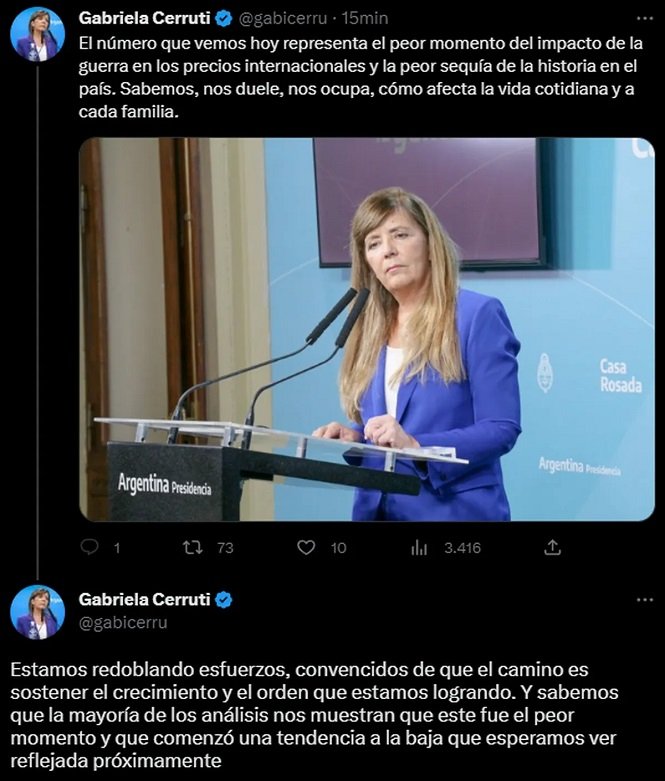Open the attached press conference photo
This screenshot has width=665, height=781.
[x=367, y=329]
